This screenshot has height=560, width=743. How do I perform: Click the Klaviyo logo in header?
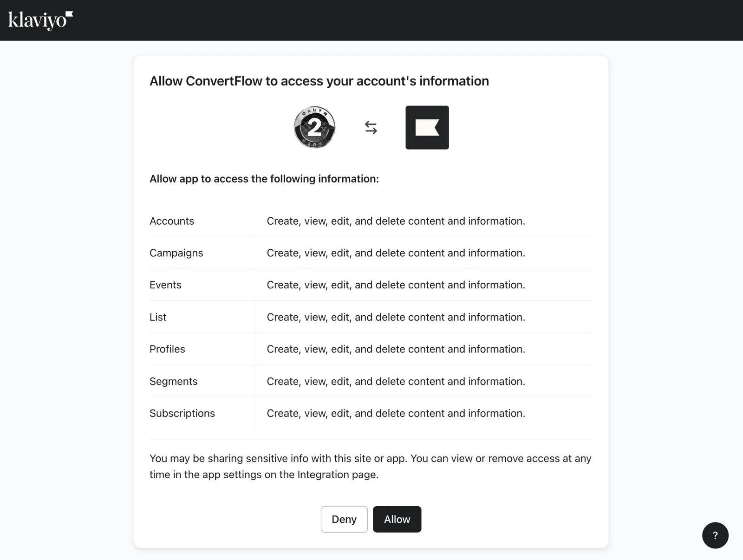pyautogui.click(x=40, y=20)
